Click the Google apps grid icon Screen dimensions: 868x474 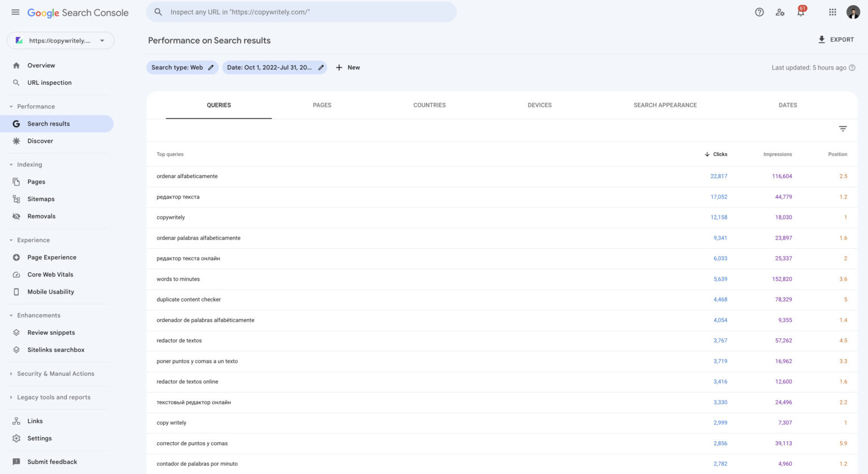tap(832, 12)
